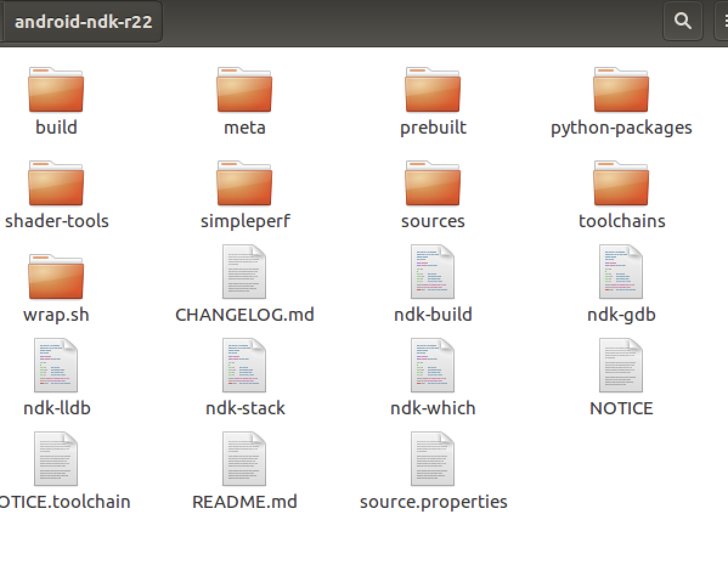Open the build folder icon
728x565 pixels.
[56, 89]
